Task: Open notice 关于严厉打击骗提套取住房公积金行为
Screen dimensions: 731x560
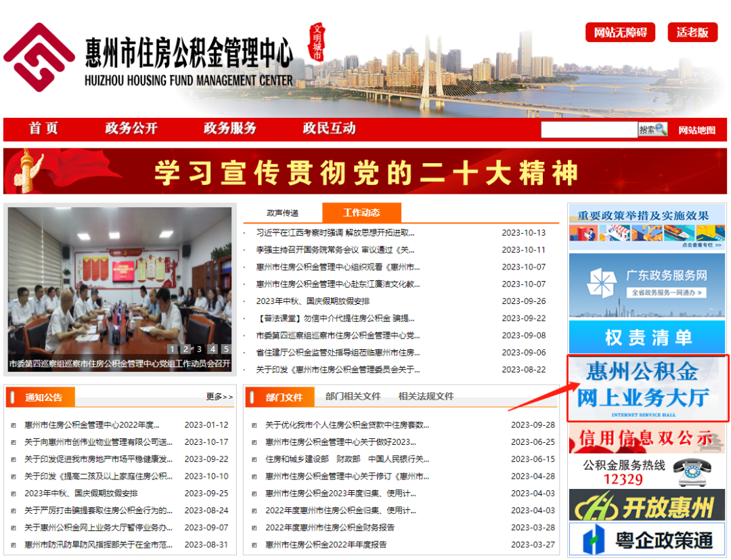Action: [x=98, y=511]
